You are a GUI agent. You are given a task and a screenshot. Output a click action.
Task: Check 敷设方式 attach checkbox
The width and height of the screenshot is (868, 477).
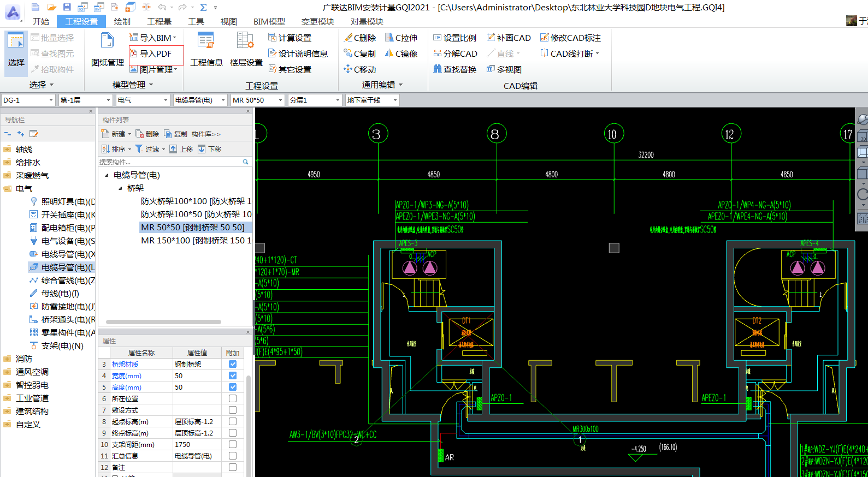click(x=233, y=410)
